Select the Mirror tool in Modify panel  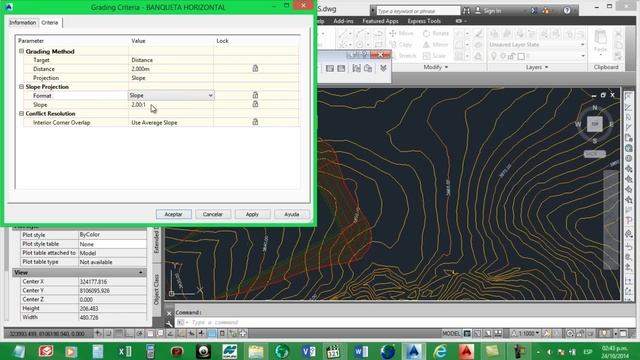(435, 44)
